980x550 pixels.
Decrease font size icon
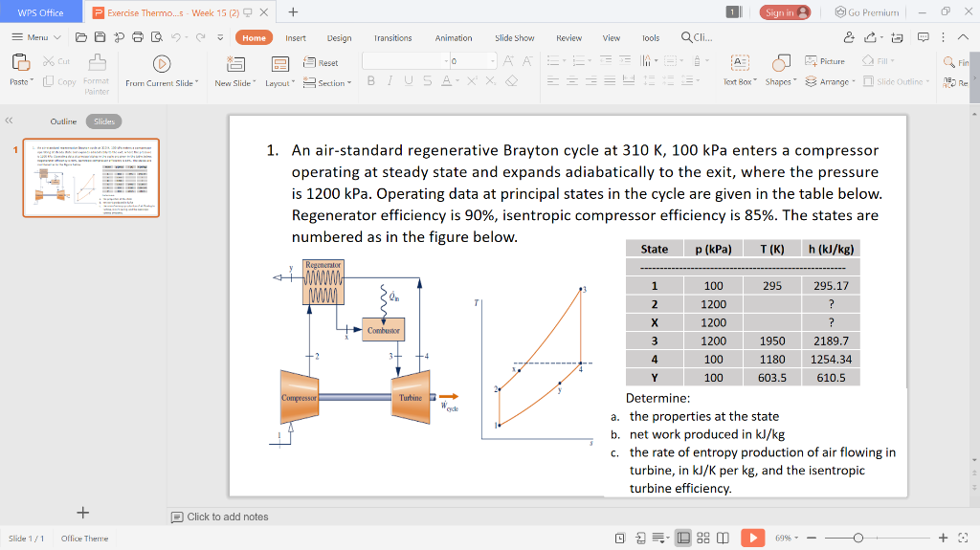click(x=527, y=60)
